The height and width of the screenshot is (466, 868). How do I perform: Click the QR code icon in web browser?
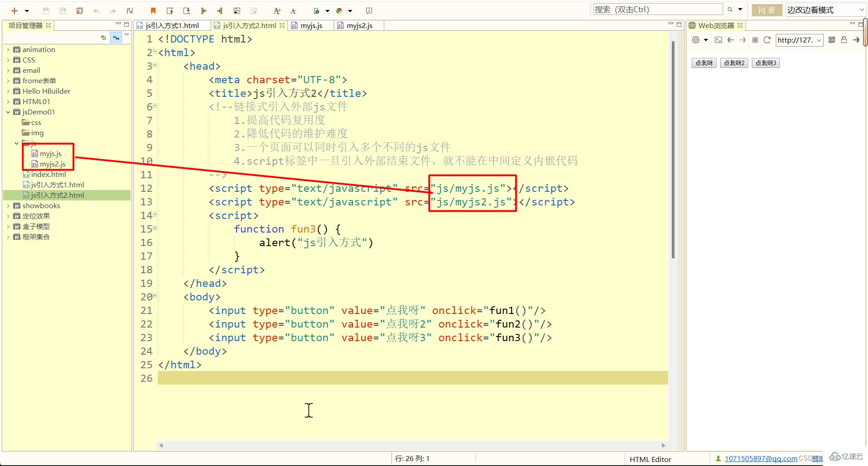click(832, 40)
